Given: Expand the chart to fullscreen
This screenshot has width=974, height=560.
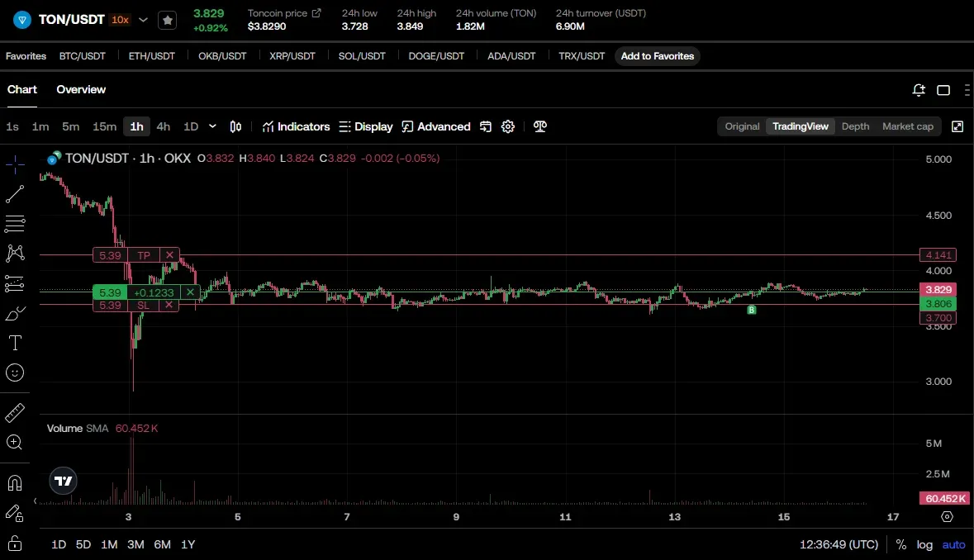Looking at the screenshot, I should 957,126.
